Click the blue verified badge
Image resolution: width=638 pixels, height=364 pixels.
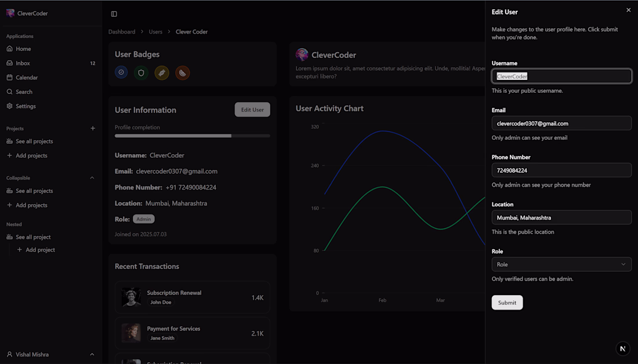[x=121, y=72]
